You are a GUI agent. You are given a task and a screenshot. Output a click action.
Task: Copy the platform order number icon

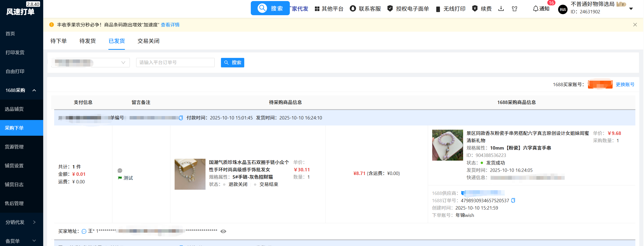[x=181, y=118]
